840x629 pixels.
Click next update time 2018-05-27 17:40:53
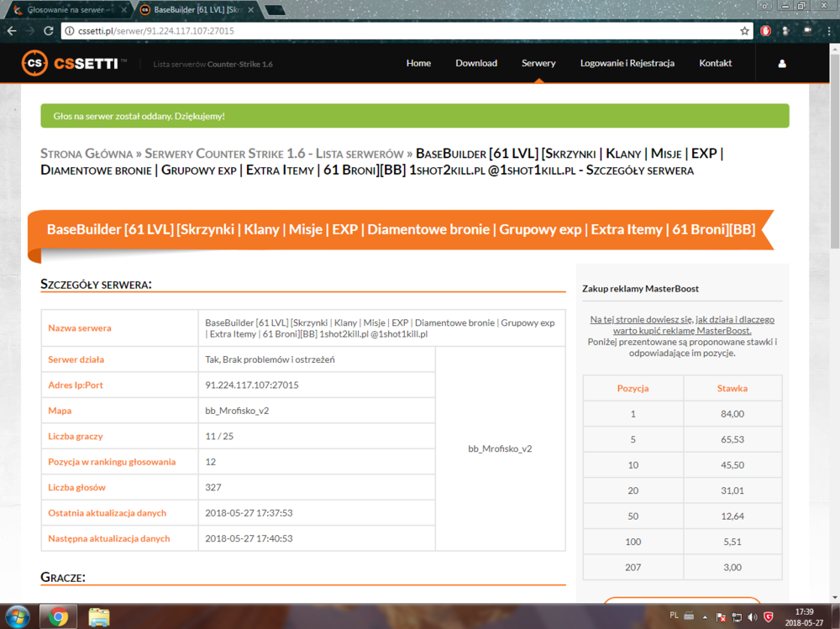249,538
